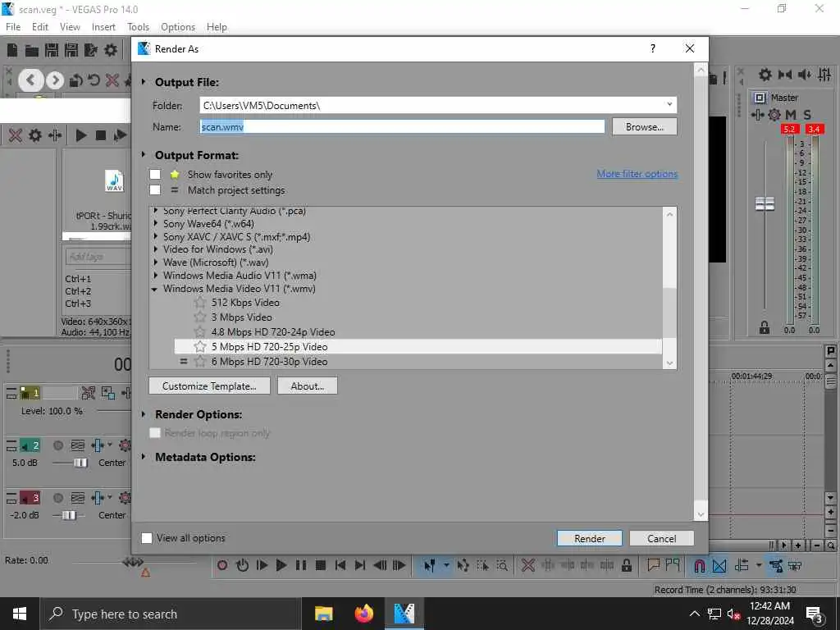The width and height of the screenshot is (840, 630).
Task: Click the Customize Template... button
Action: coord(209,386)
